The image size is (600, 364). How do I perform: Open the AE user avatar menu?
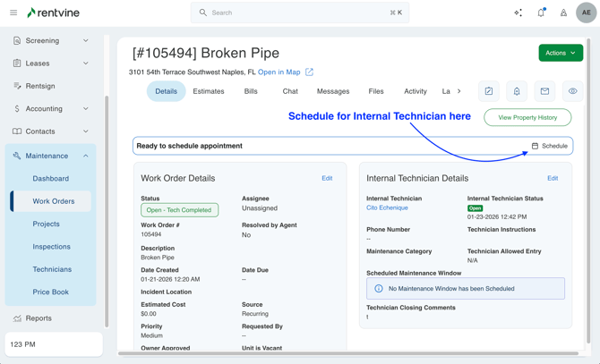point(586,13)
